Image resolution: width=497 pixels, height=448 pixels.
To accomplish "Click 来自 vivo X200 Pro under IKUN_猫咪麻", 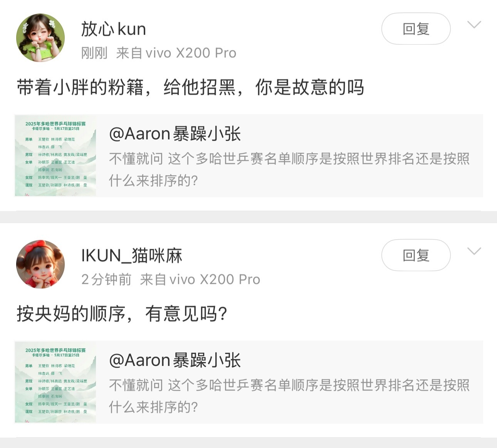I will [200, 279].
